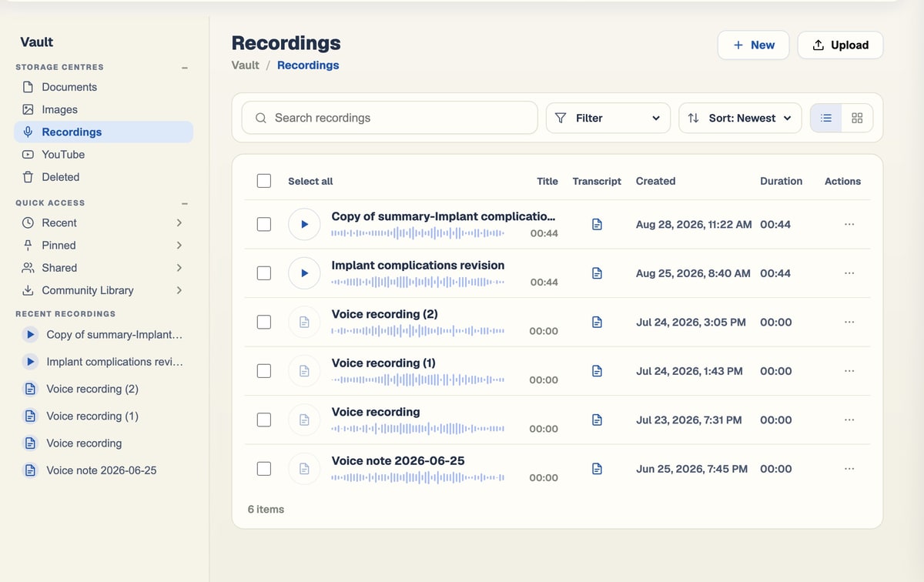Viewport: 924px width, 582px height.
Task: Expand the Recent chevron
Action: pos(179,222)
